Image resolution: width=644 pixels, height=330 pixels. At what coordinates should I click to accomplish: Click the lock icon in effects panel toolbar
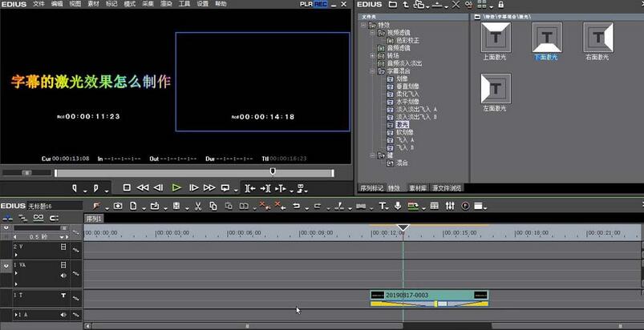tap(501, 5)
